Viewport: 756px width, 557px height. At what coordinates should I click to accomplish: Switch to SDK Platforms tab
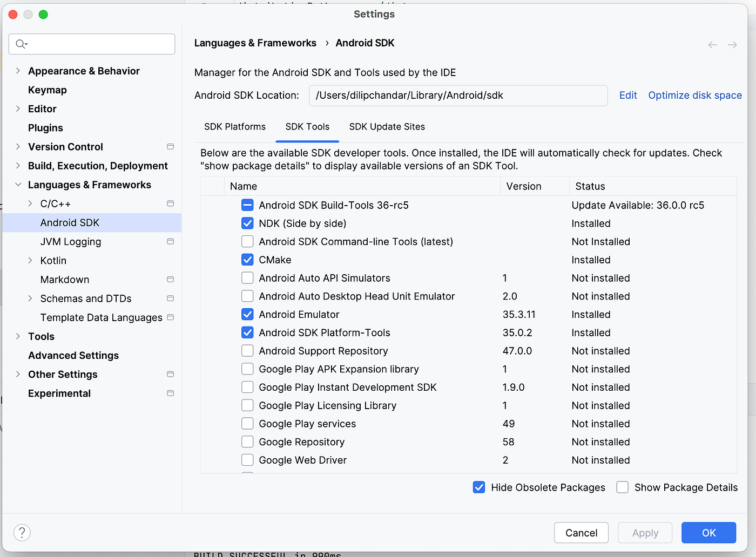[x=235, y=127]
